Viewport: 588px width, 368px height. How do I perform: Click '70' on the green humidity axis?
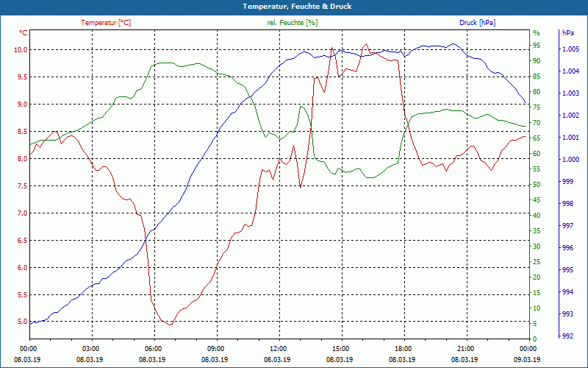[537, 123]
